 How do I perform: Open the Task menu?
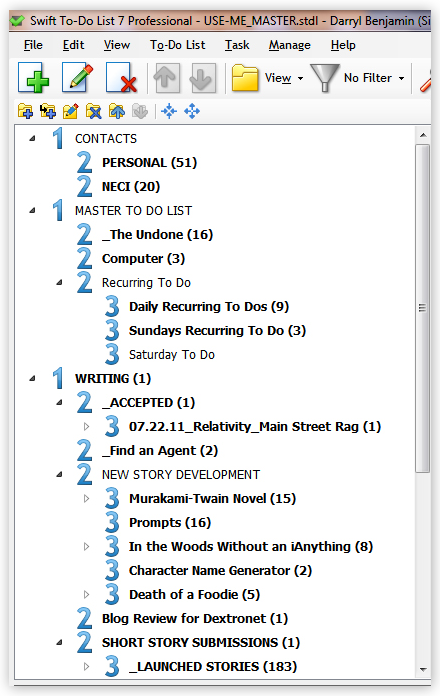coord(237,45)
